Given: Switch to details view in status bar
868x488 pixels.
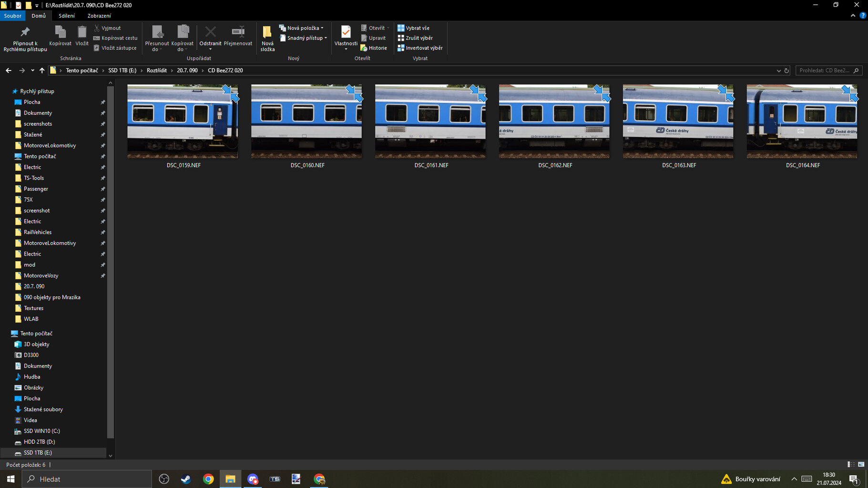Looking at the screenshot, I should [x=851, y=464].
